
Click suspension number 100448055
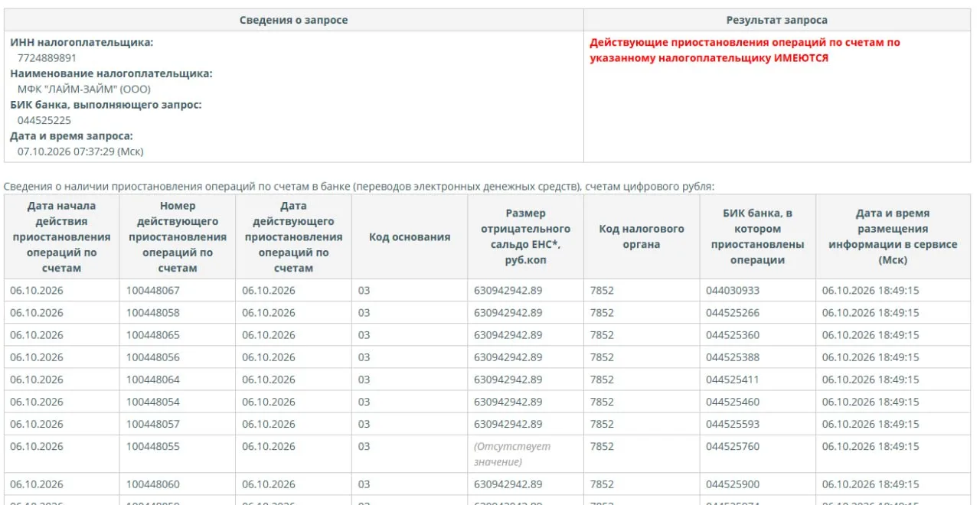[153, 446]
